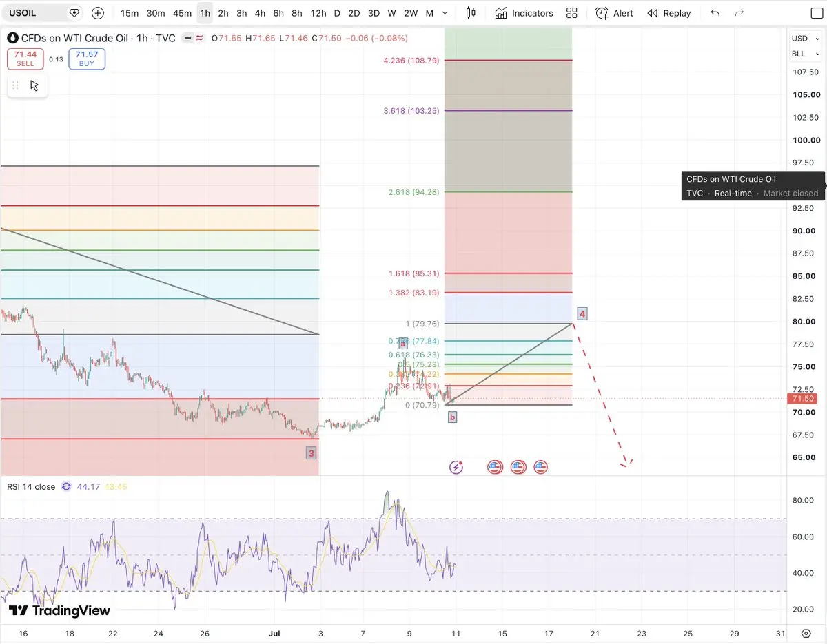Open the USD currency dropdown
The width and height of the screenshot is (827, 644).
coord(805,39)
